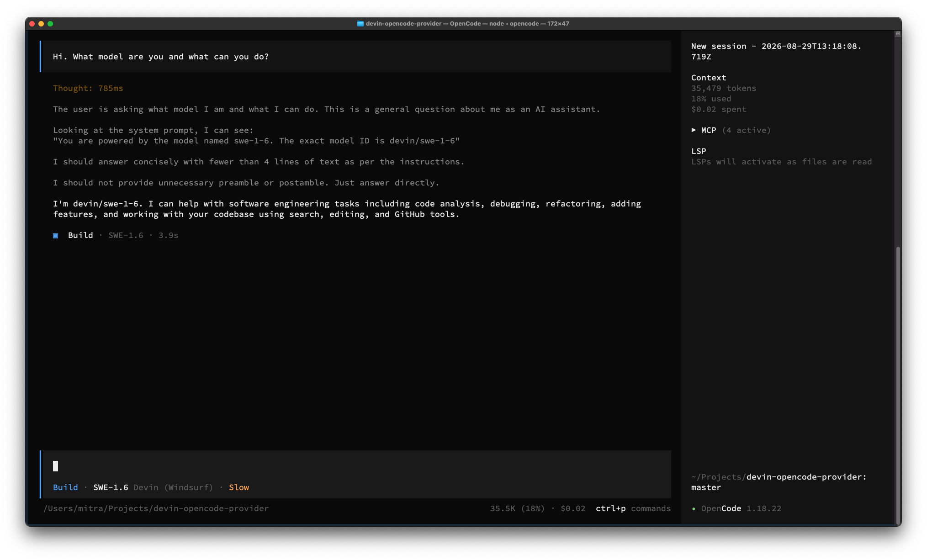This screenshot has width=927, height=560.
Task: Click the 35.5K (18%) status bar entry
Action: tap(517, 508)
